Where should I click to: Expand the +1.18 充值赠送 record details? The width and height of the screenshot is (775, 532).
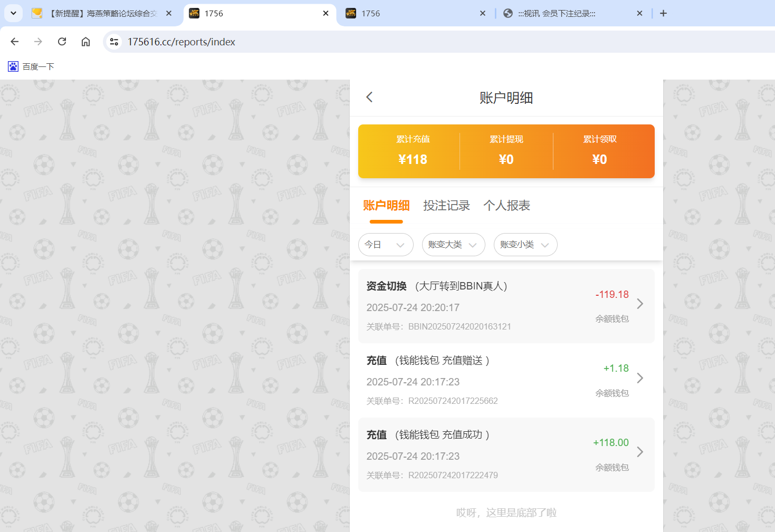point(640,378)
